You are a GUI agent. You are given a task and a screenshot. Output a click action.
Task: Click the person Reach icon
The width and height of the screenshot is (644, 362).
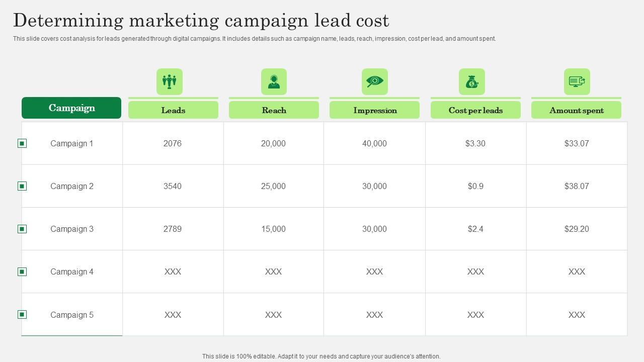pos(274,81)
